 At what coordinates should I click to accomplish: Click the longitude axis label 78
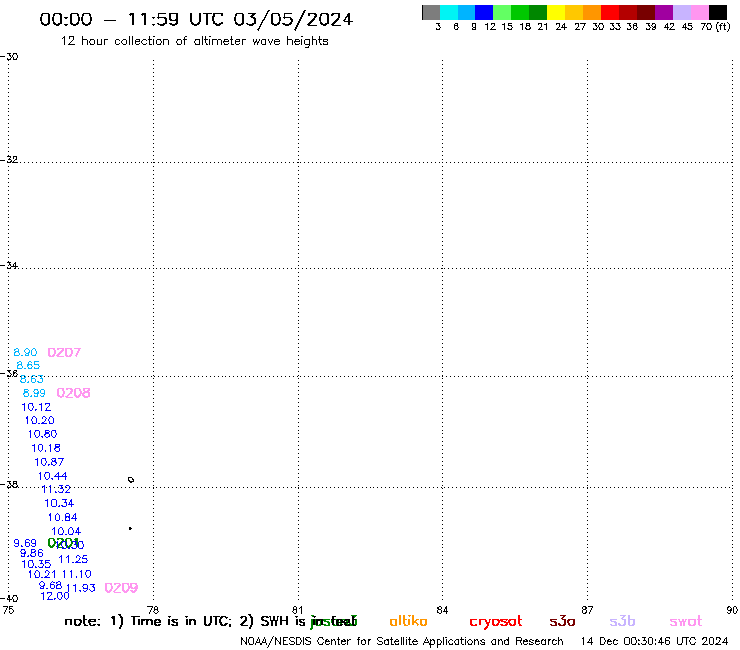tap(153, 610)
